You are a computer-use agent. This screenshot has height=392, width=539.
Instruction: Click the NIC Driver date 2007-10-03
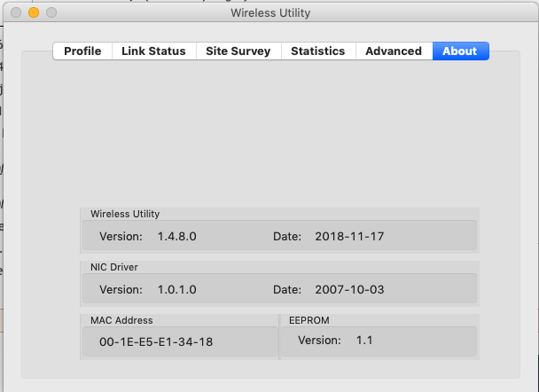(348, 289)
